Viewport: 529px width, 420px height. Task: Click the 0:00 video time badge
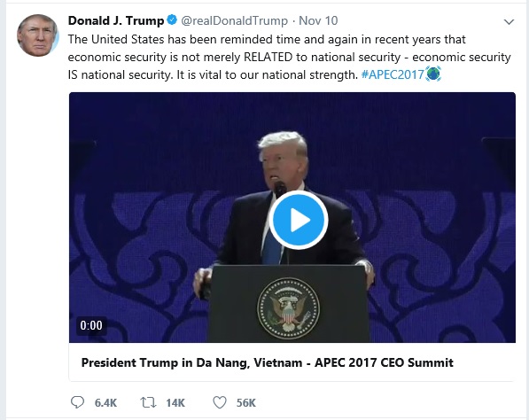[91, 325]
